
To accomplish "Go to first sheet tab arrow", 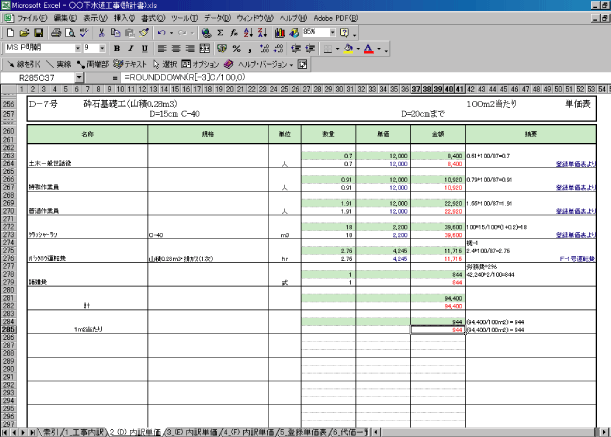I will point(5,432).
